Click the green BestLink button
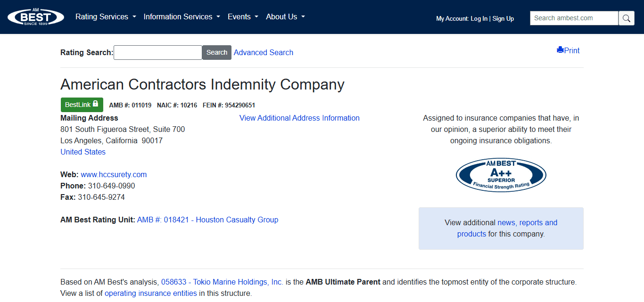Screen dimensions: 644x302 tap(82, 105)
